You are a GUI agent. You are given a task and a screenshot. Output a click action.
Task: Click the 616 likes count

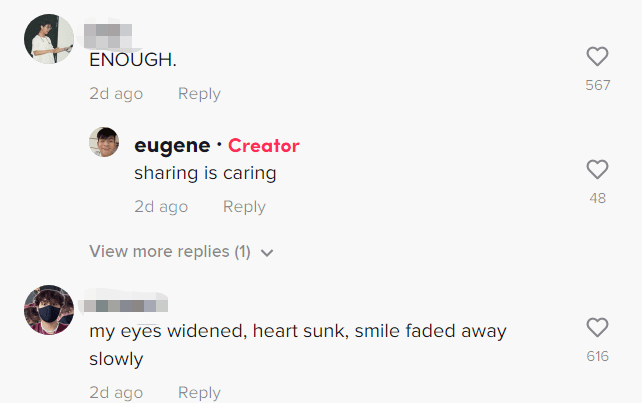[597, 356]
